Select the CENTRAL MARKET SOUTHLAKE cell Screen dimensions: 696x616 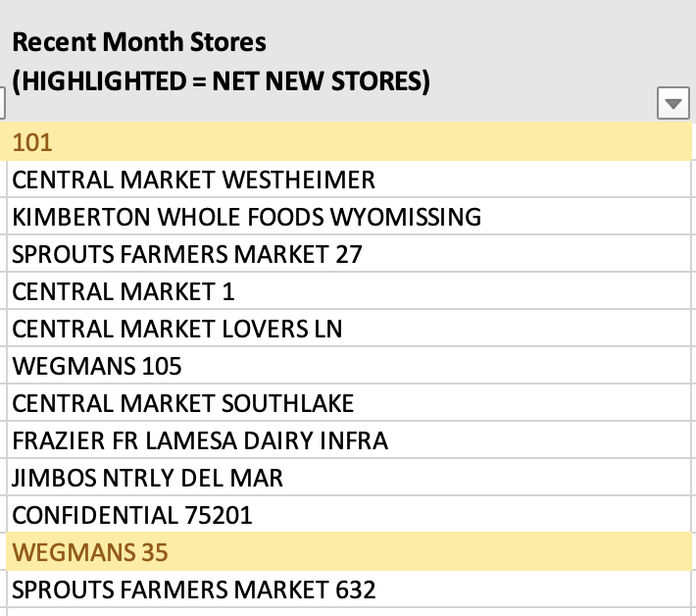coord(349,403)
